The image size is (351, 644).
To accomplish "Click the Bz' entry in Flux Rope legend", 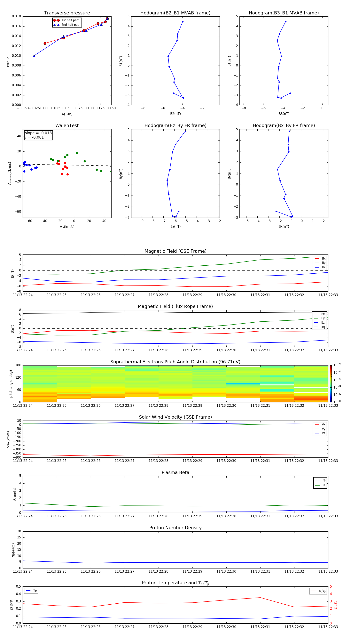I will point(320,323).
